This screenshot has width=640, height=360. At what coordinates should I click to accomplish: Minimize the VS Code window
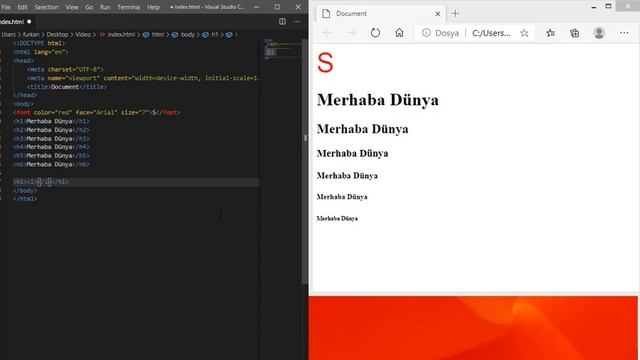coord(256,7)
